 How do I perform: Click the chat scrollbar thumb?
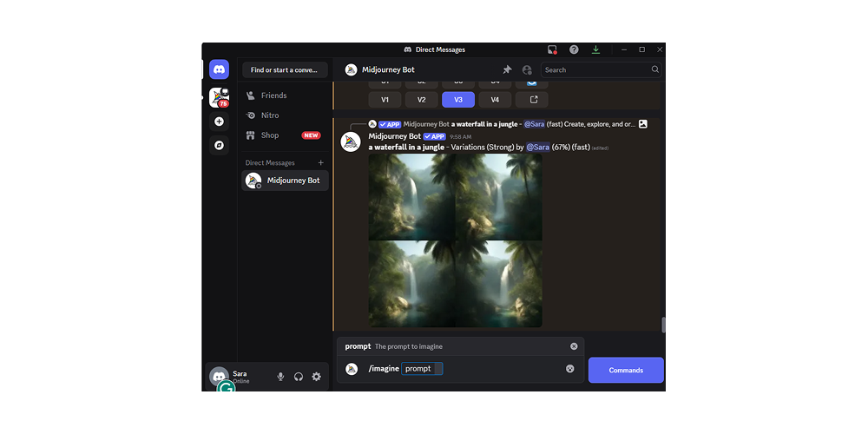coord(664,325)
